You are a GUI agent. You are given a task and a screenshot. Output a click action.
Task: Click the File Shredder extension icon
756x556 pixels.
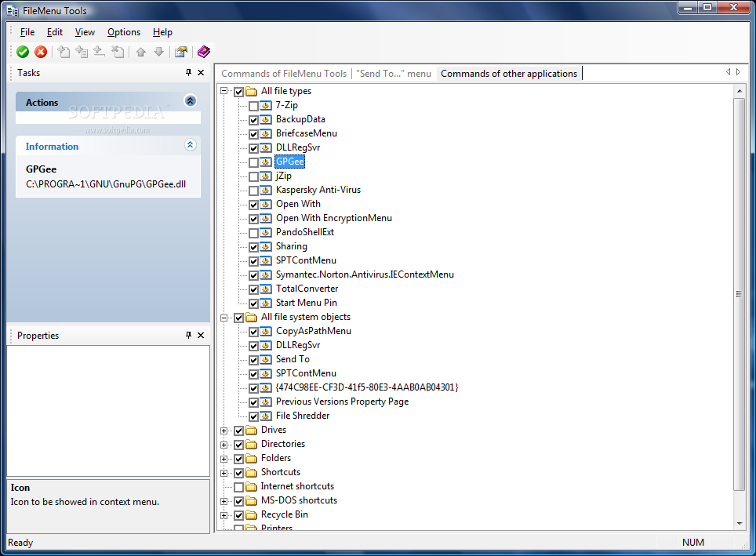pyautogui.click(x=266, y=416)
